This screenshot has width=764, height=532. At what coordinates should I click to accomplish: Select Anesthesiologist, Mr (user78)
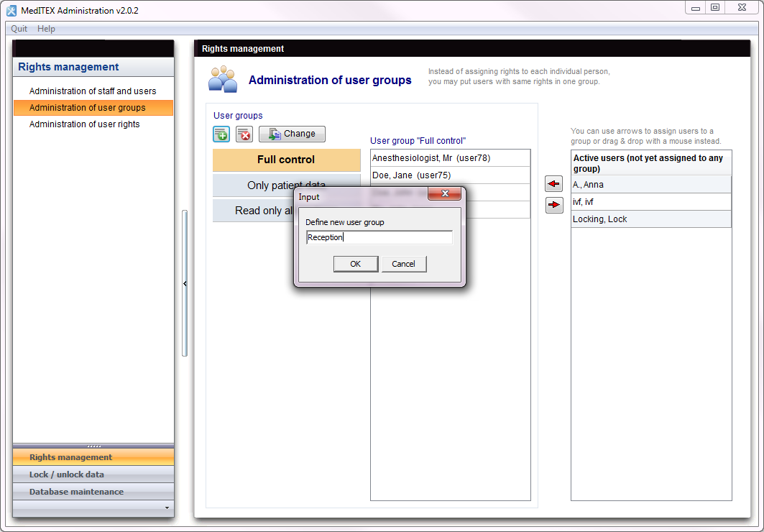(x=450, y=158)
